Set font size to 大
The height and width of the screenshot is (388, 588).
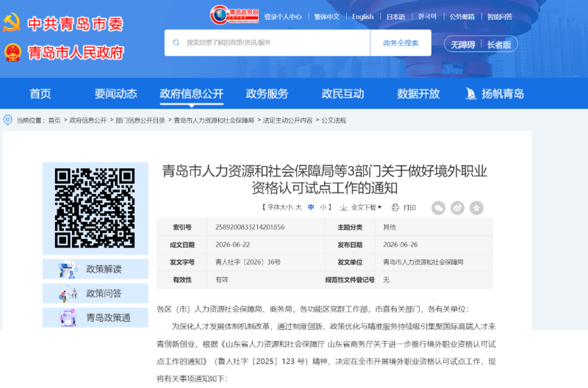pyautogui.click(x=298, y=207)
